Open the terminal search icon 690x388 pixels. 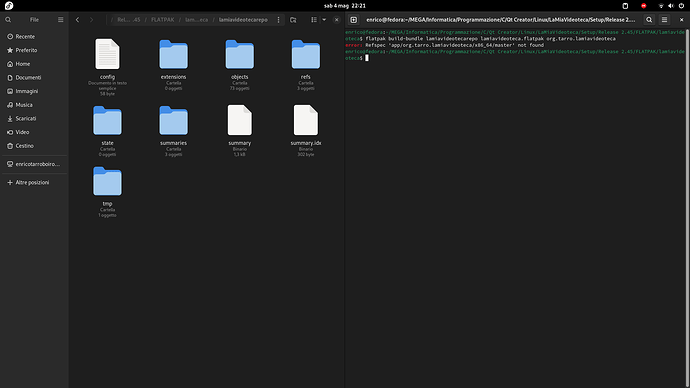click(x=649, y=20)
